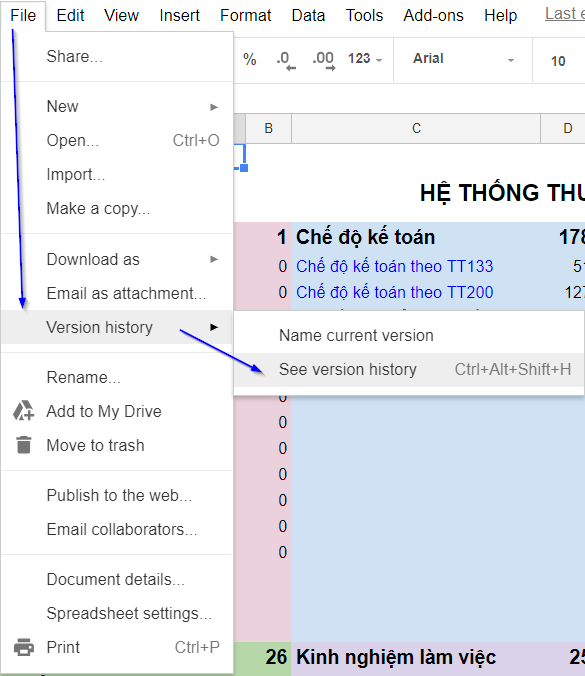The height and width of the screenshot is (676, 585).
Task: Click the Print printer icon
Action: coord(24,647)
